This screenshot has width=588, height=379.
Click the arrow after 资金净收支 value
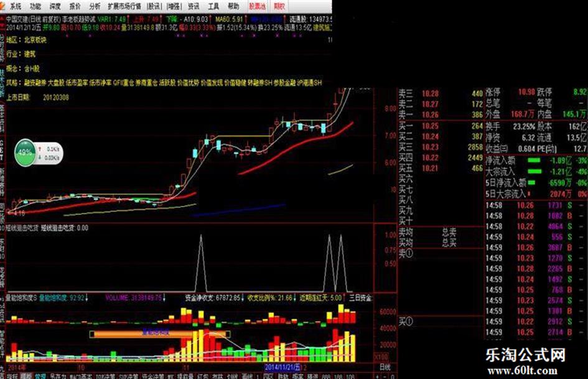(x=242, y=297)
